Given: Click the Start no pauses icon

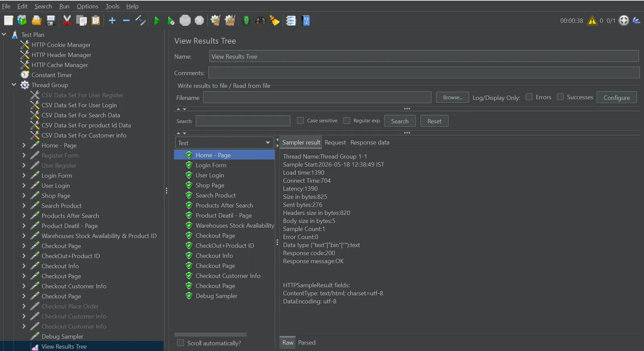Looking at the screenshot, I should [171, 21].
